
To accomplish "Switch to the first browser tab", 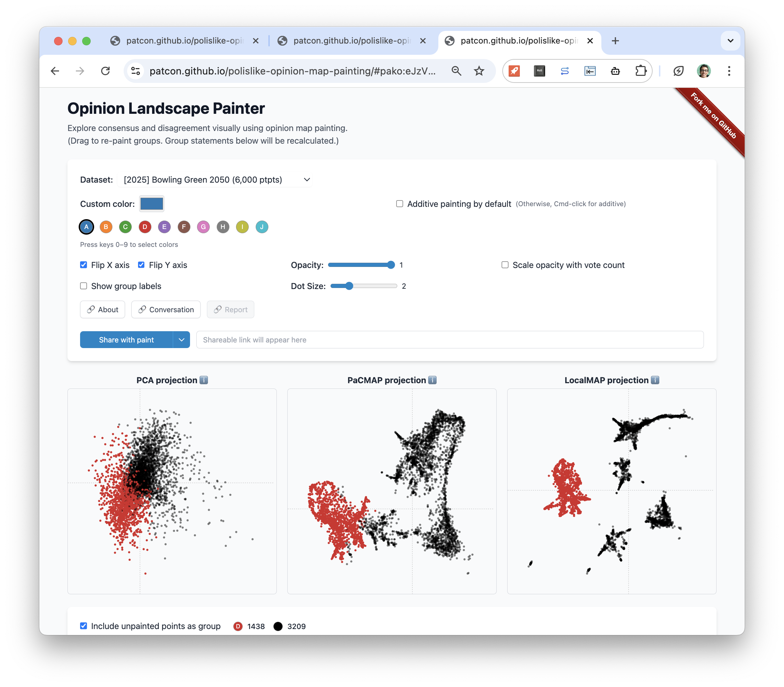I will click(184, 41).
